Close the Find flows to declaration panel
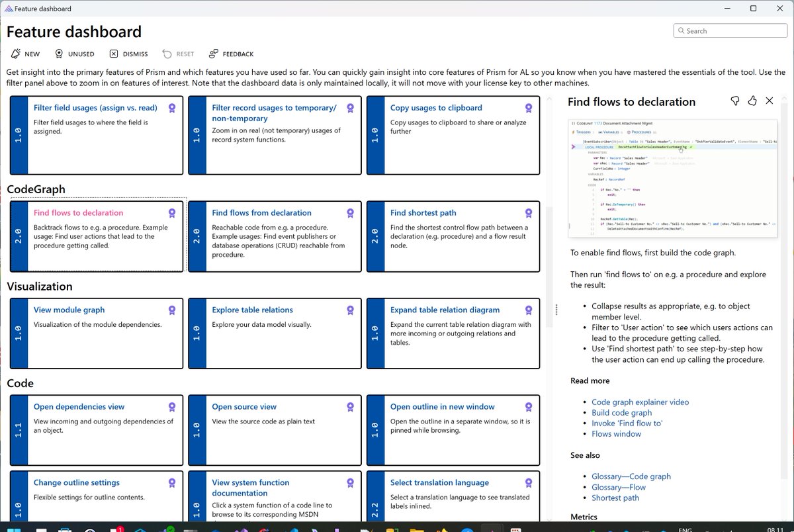The width and height of the screenshot is (794, 532). click(769, 101)
